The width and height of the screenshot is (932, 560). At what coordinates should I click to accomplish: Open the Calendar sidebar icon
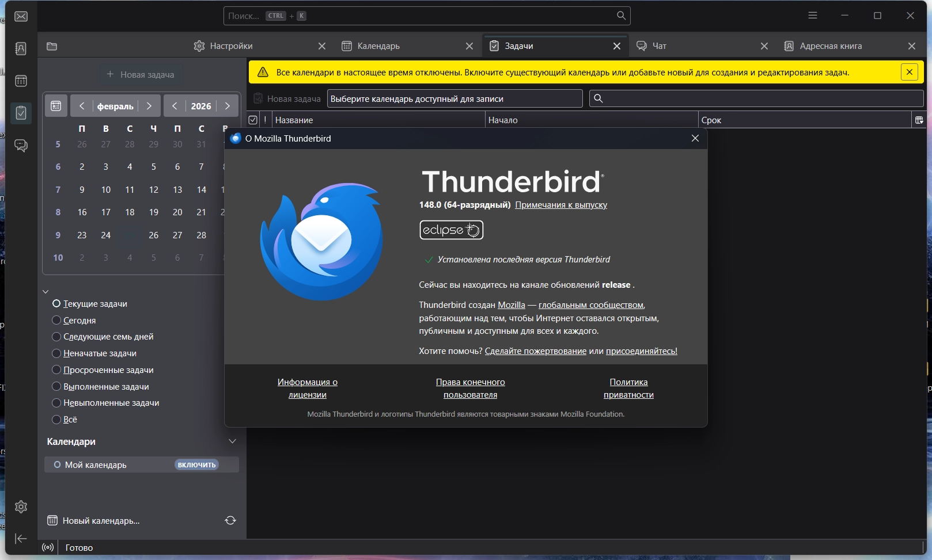21,81
